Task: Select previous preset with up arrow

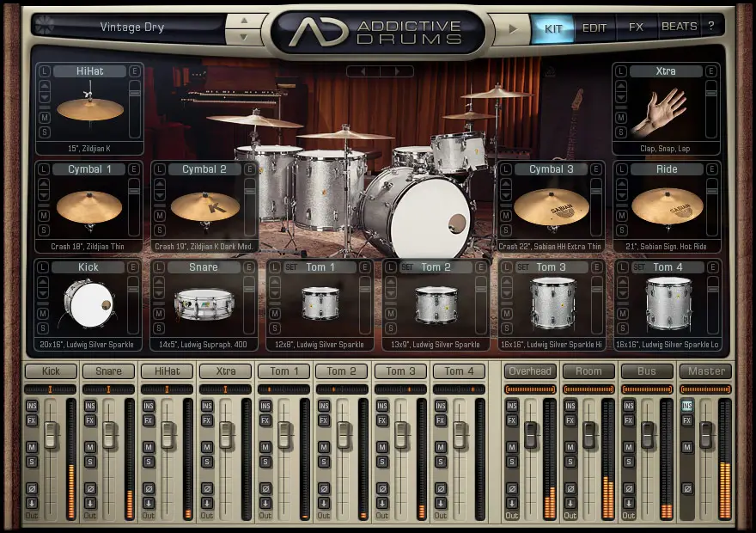Action: [244, 21]
